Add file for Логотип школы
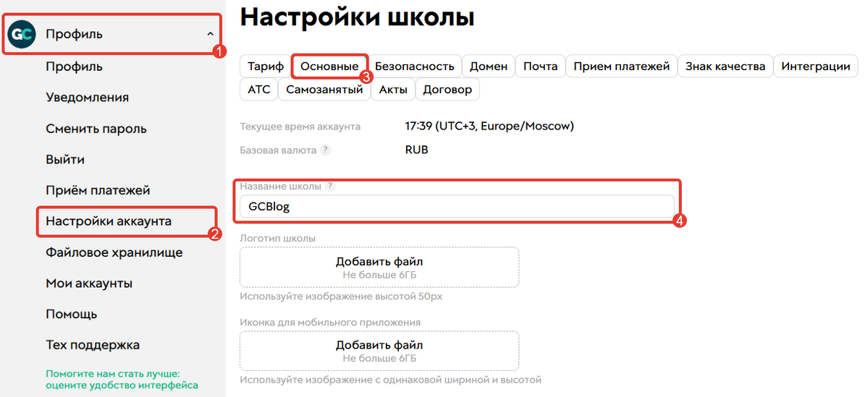 379,267
